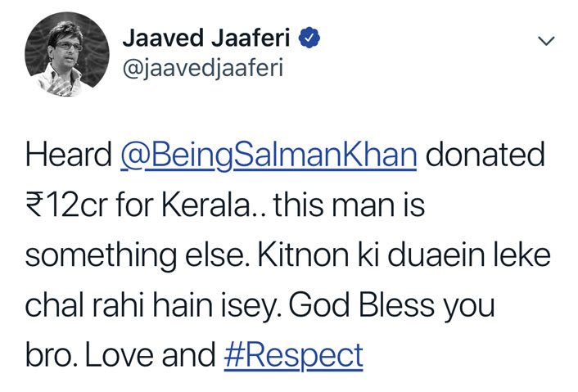Click the words "God Bless you"
Viewport: 578px width, 392px height.
point(391,307)
